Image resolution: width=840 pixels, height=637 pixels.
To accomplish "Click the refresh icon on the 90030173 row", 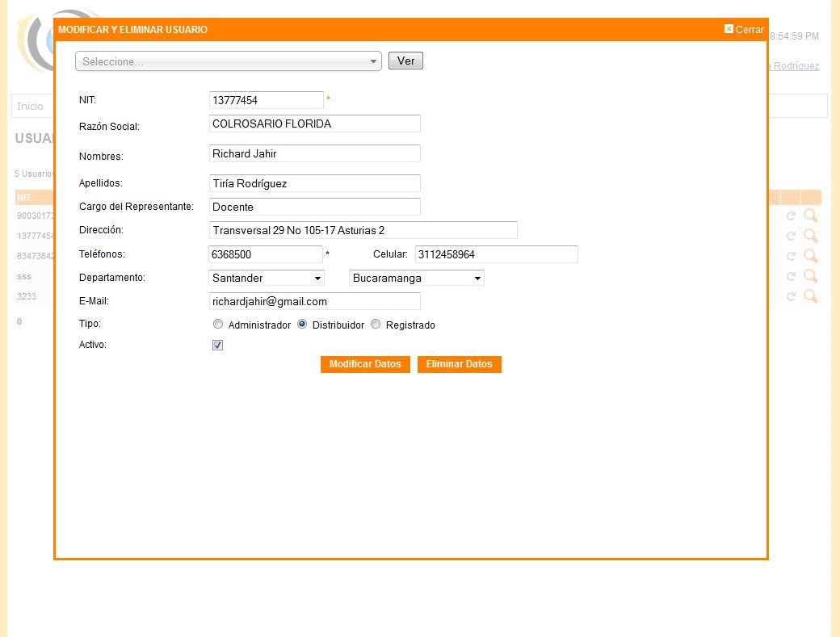I will [791, 216].
